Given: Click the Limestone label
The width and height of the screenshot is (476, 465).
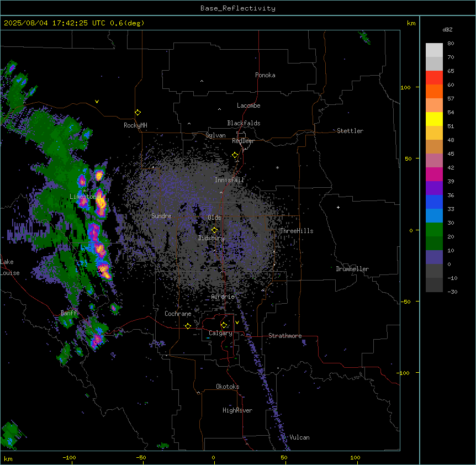Looking at the screenshot, I should pos(83,197).
